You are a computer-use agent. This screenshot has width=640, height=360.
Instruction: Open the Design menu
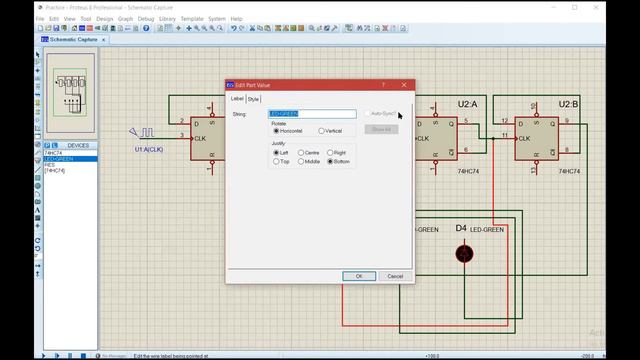(x=104, y=19)
